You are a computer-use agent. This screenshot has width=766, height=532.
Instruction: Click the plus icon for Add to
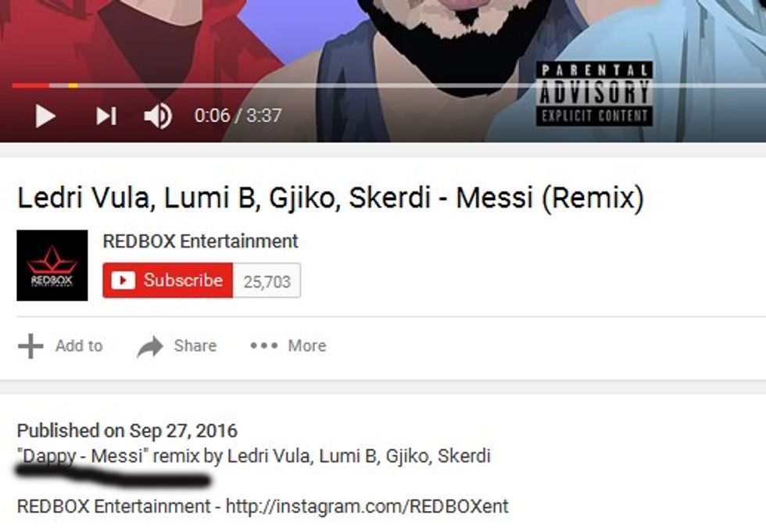click(x=30, y=346)
